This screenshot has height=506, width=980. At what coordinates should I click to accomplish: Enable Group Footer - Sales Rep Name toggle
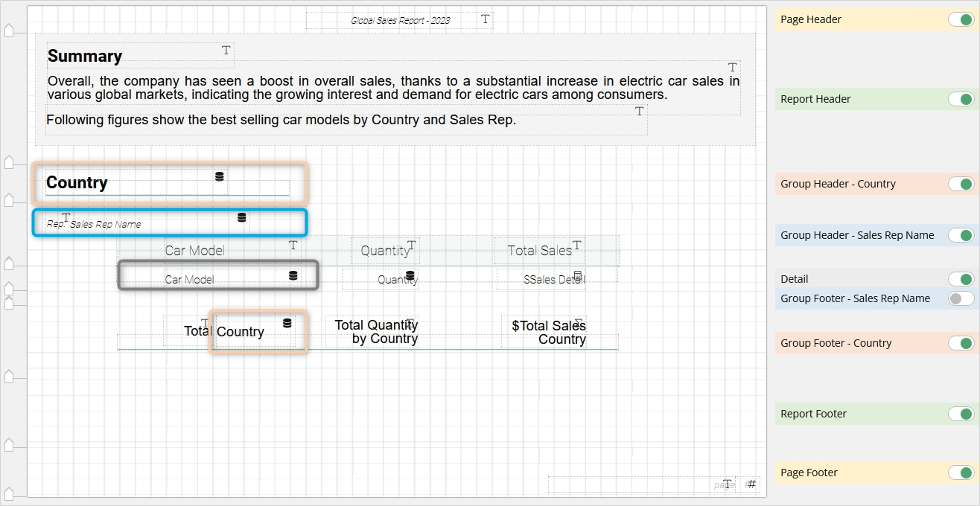pyautogui.click(x=961, y=298)
